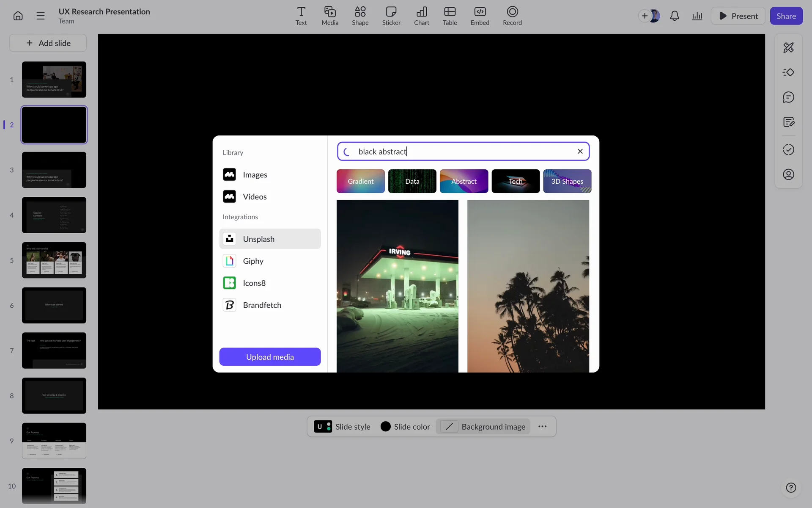Click the Upload media button
Viewport: 812px width, 508px height.
pos(270,357)
